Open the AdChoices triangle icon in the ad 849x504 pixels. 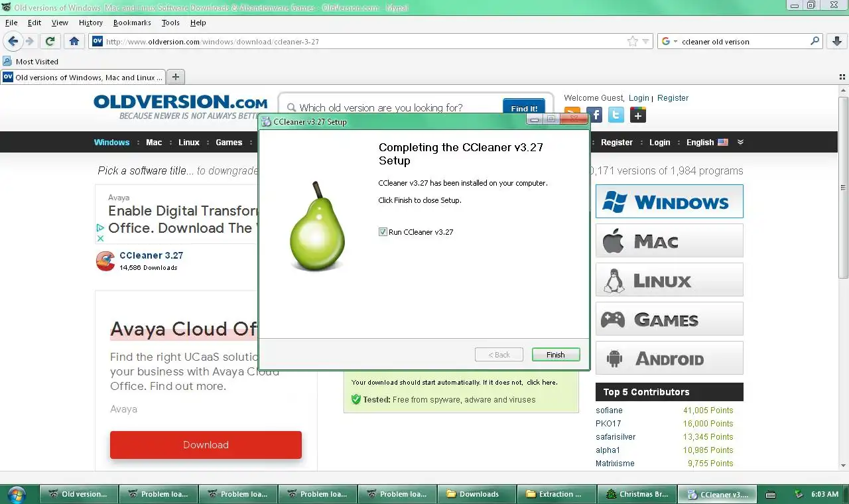pyautogui.click(x=100, y=227)
